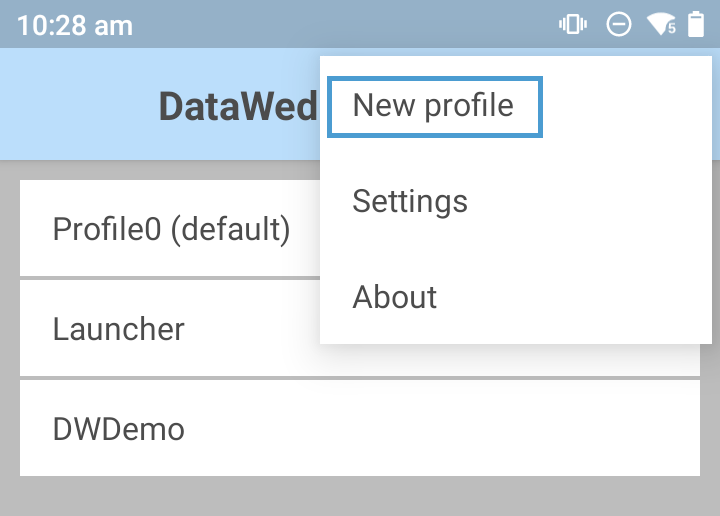Tap the battery status icon
Screen dimensions: 720x516
(695, 24)
